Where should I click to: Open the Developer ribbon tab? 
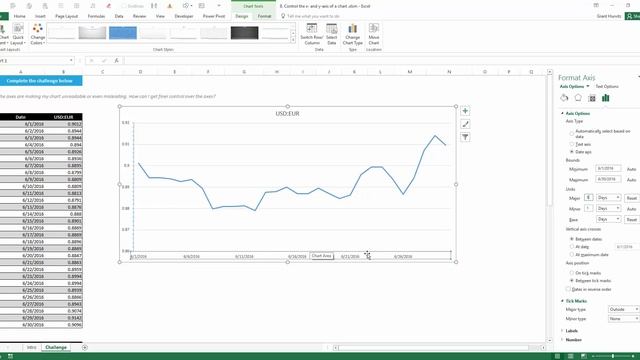[x=184, y=16]
